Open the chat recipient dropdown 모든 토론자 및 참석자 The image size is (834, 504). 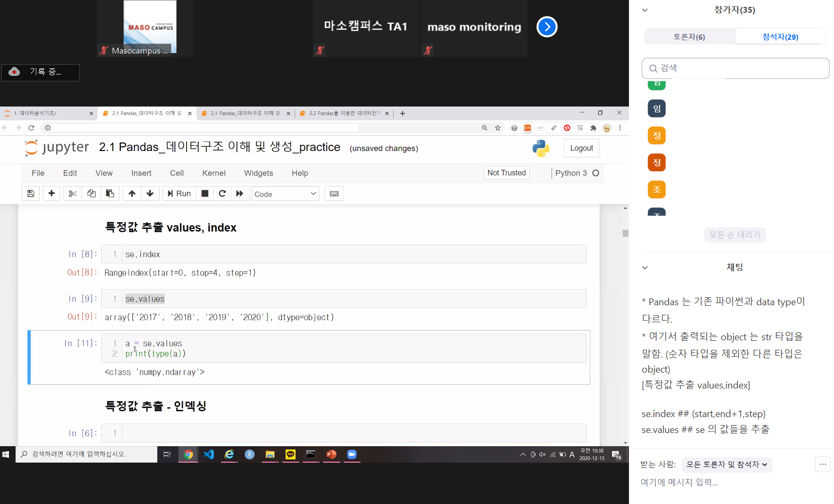coord(726,465)
